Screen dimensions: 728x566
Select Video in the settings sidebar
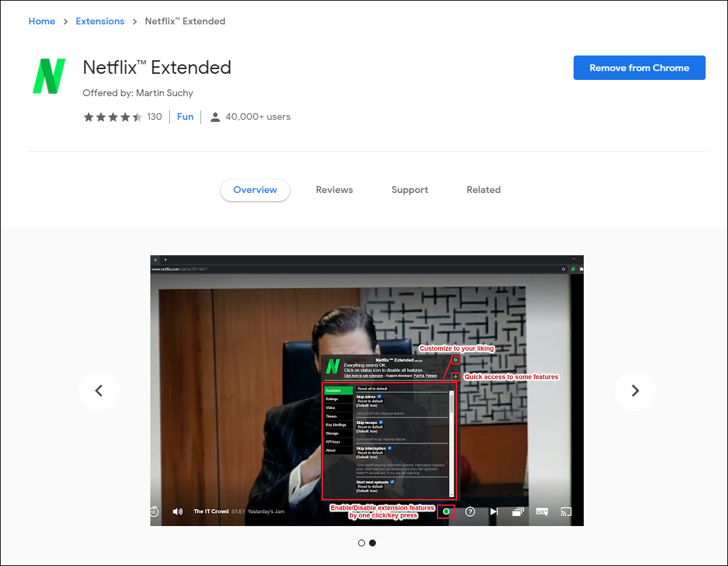(x=338, y=408)
